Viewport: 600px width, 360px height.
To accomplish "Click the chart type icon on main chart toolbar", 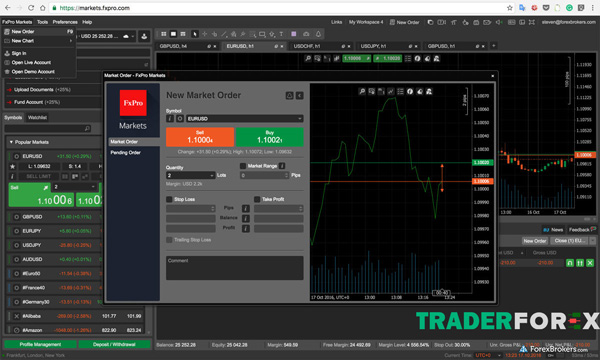I will click(x=336, y=59).
